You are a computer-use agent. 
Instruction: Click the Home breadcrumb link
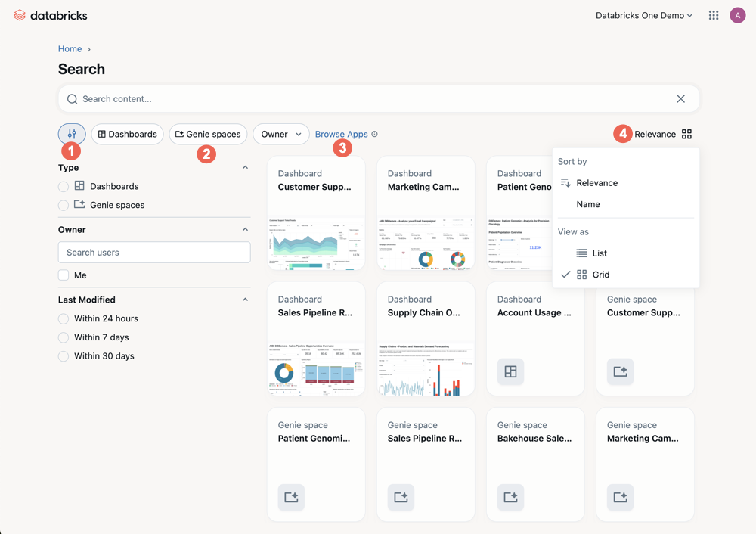[x=69, y=48]
